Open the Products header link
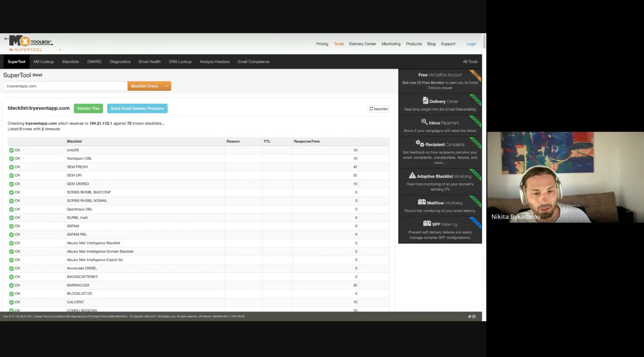The width and height of the screenshot is (644, 357). click(x=414, y=44)
